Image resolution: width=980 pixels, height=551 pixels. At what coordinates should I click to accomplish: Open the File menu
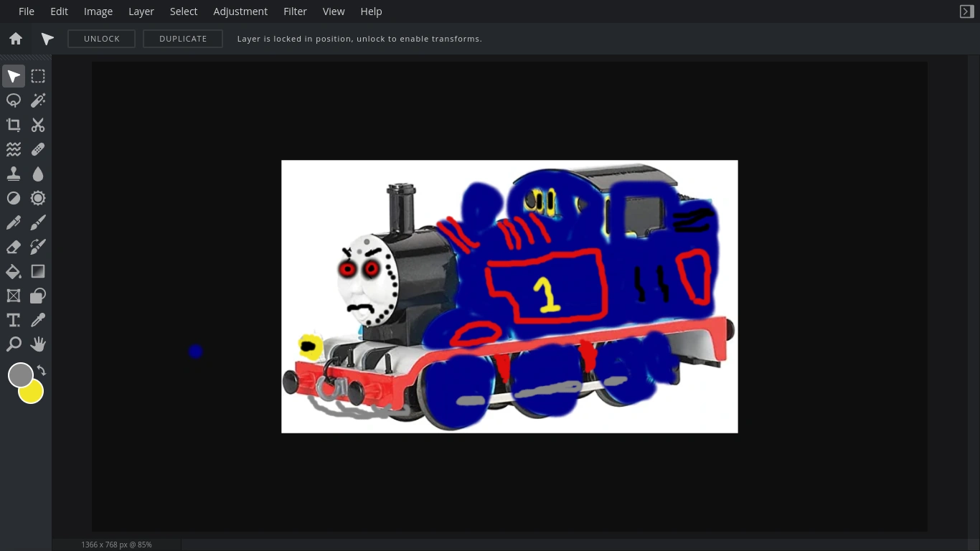[x=27, y=11]
